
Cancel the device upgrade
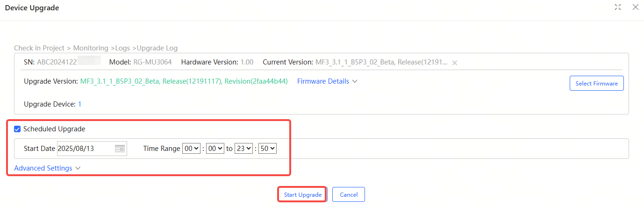[348, 194]
